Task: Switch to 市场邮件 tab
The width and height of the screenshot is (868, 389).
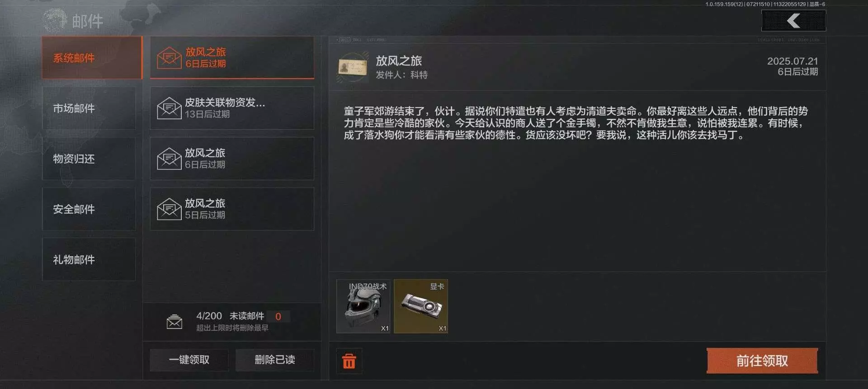Action: click(x=89, y=108)
